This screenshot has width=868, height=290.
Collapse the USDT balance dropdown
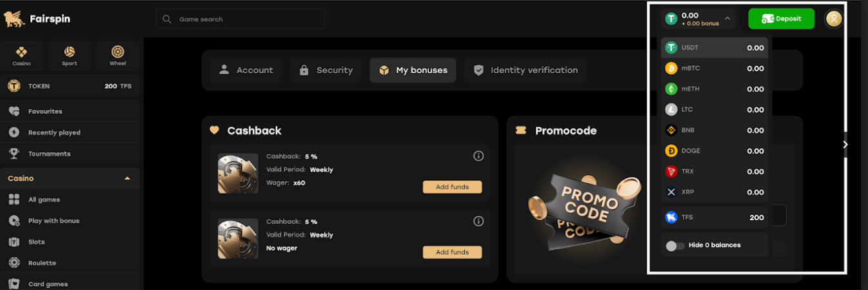727,19
